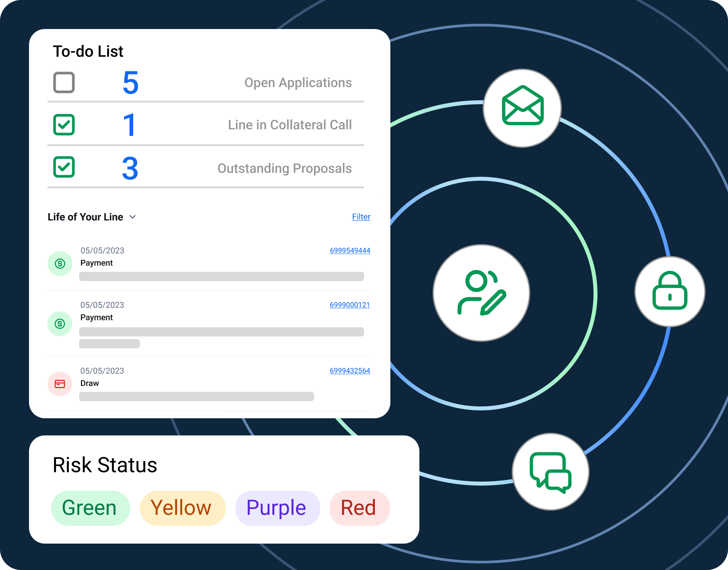Click the number 5 for Open Applications
Screen dimensions: 728x570
[130, 83]
